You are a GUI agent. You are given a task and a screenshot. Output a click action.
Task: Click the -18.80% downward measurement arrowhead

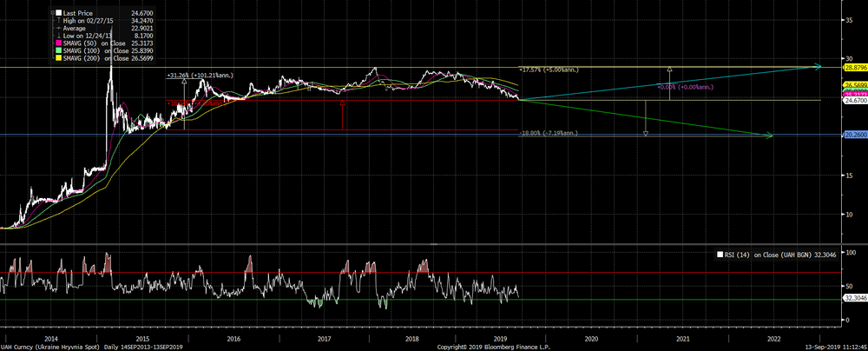[x=646, y=133]
